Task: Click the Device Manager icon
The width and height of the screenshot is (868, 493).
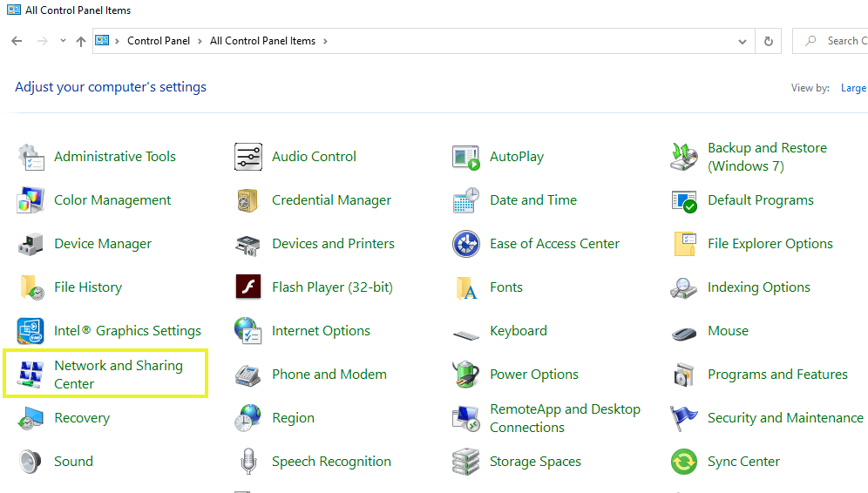Action: (x=31, y=244)
